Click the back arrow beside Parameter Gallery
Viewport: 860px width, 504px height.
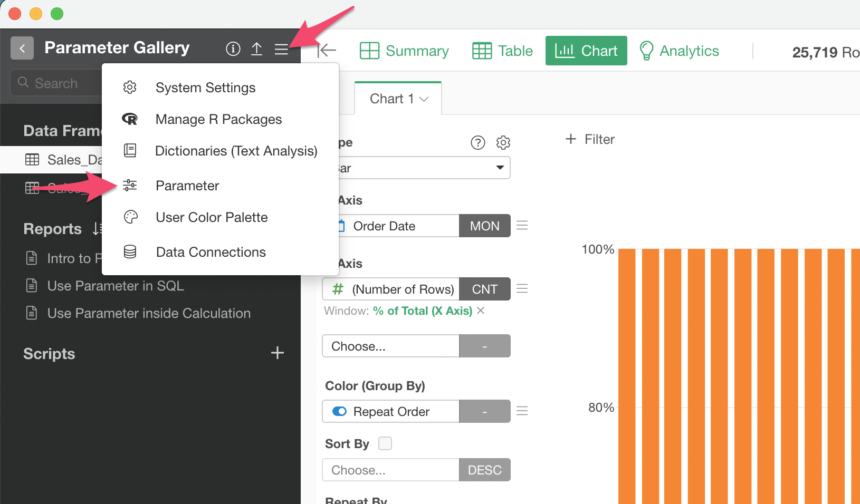(22, 49)
